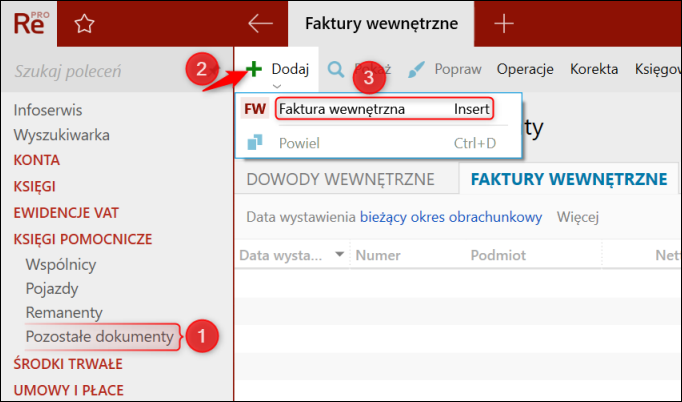Click the Powiel duplicate icon
682x402 pixels.
pos(255,142)
